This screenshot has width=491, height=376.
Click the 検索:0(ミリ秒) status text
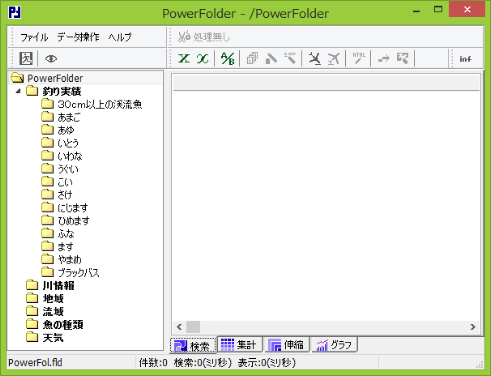point(203,363)
